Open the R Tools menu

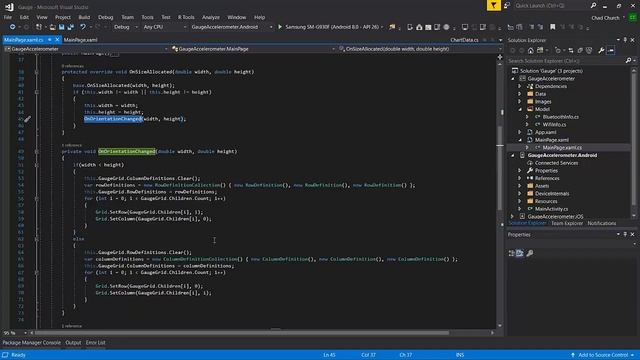186,17
